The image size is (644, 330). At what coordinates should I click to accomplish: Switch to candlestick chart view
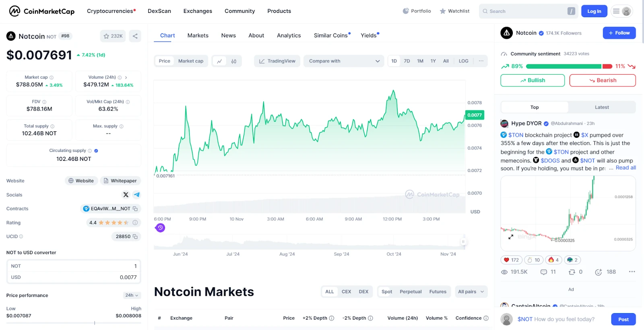tap(234, 61)
